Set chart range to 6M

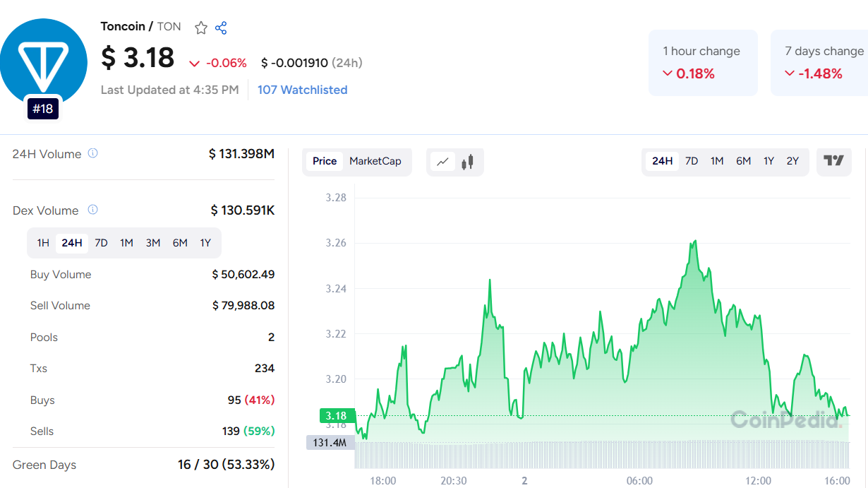[x=744, y=161]
